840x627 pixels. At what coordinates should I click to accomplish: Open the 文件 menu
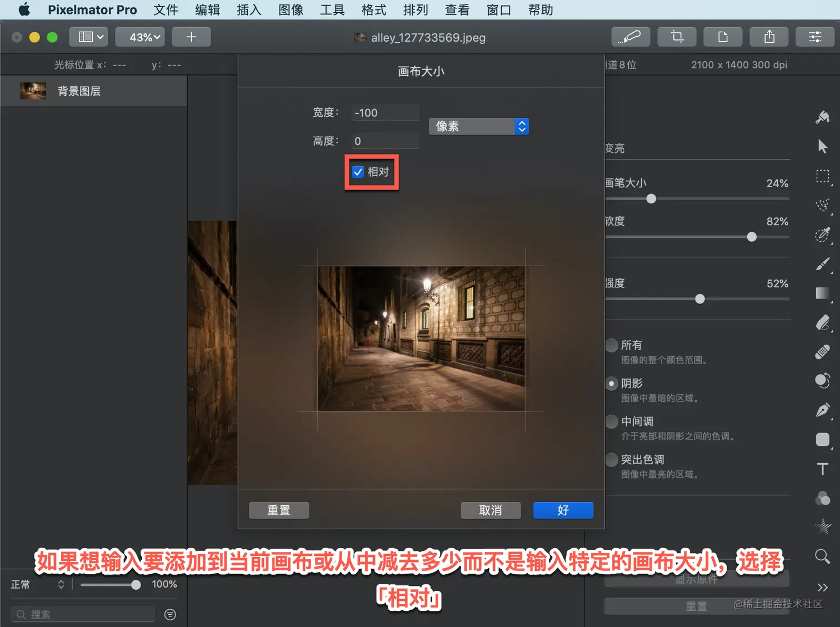click(166, 9)
